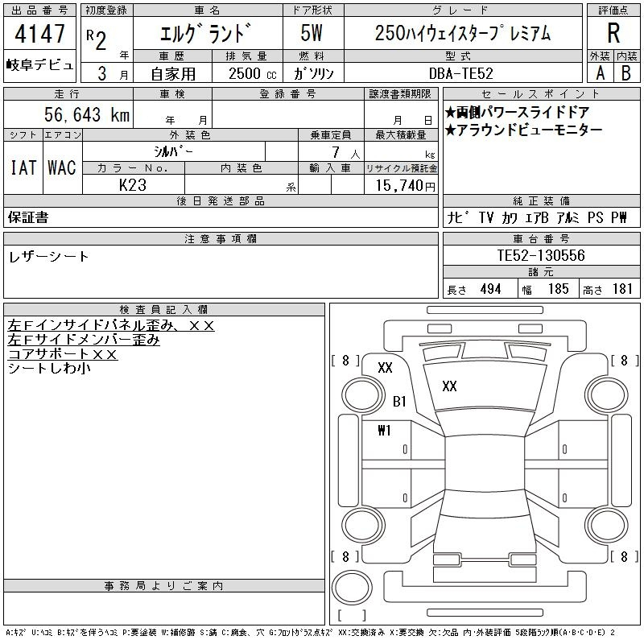Select exterior color シルバー
The width and height of the screenshot is (644, 644).
pyautogui.click(x=174, y=151)
